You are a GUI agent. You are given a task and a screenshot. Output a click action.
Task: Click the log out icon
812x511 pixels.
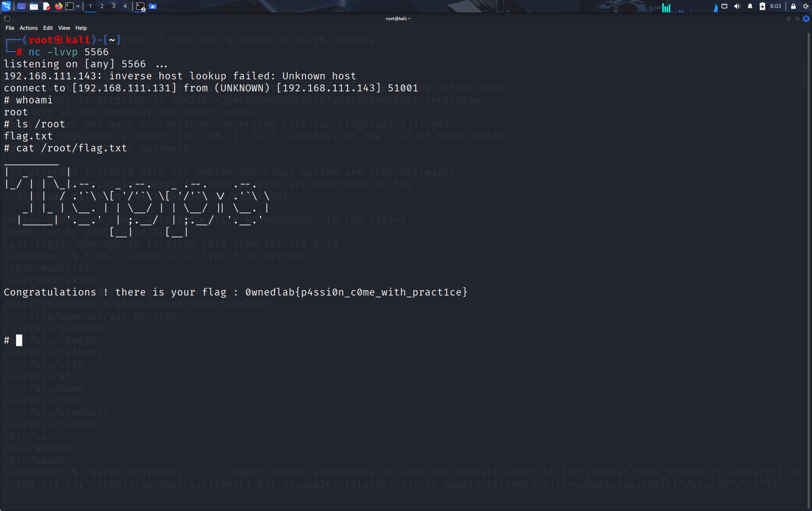click(x=806, y=6)
